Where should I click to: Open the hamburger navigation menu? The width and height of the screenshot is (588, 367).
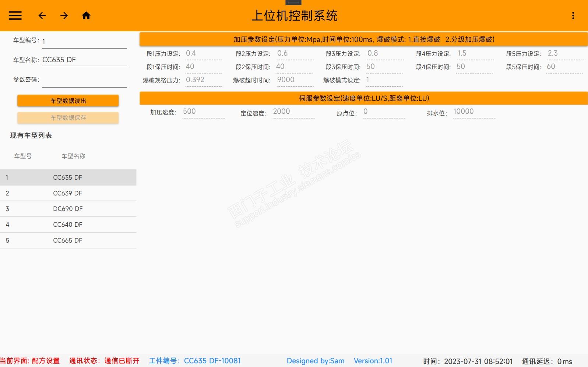pos(15,15)
